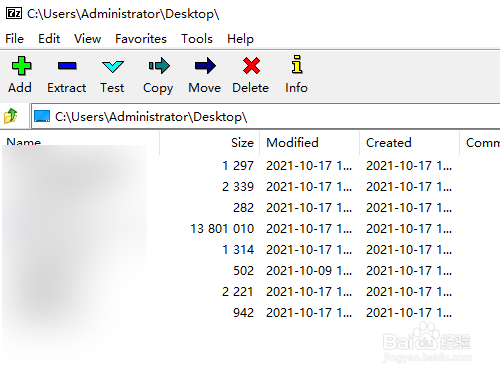
Task: Open the Tools menu
Action: coord(197,39)
